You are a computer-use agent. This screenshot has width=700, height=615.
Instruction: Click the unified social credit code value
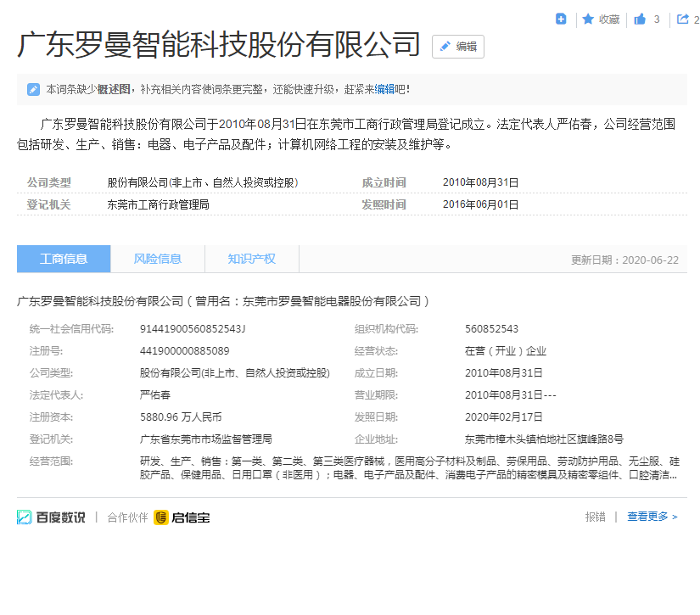point(193,328)
